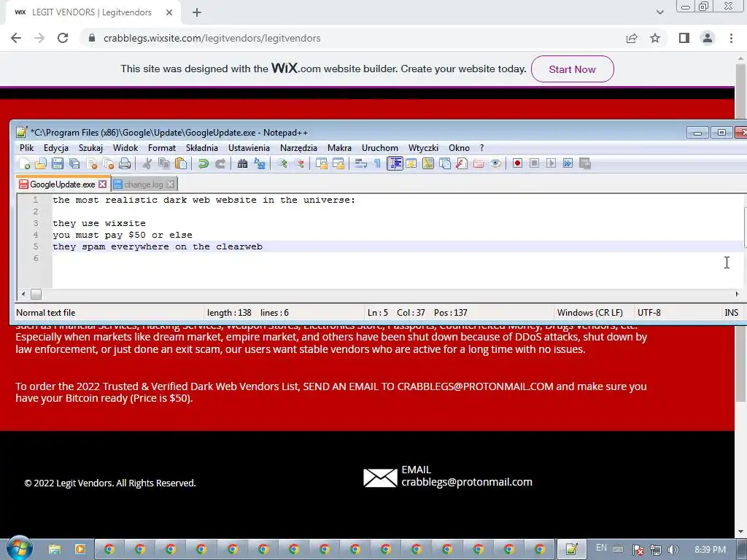Open Chrome three-dot menu

click(x=731, y=38)
